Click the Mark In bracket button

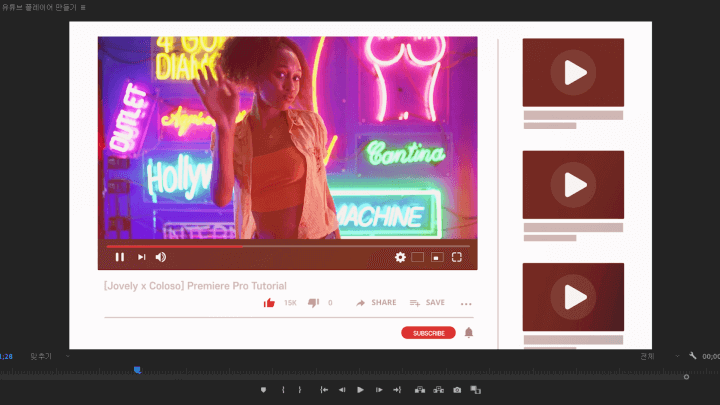coord(283,390)
